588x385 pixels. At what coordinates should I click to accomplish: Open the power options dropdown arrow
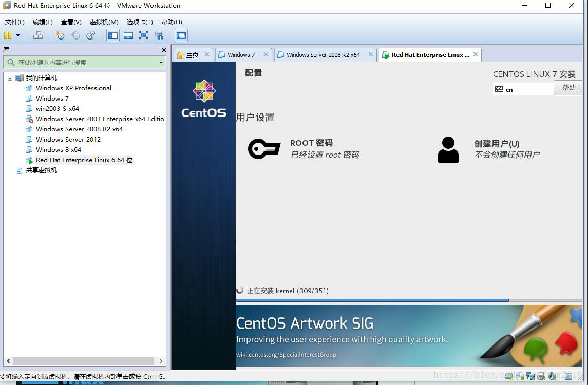point(18,35)
